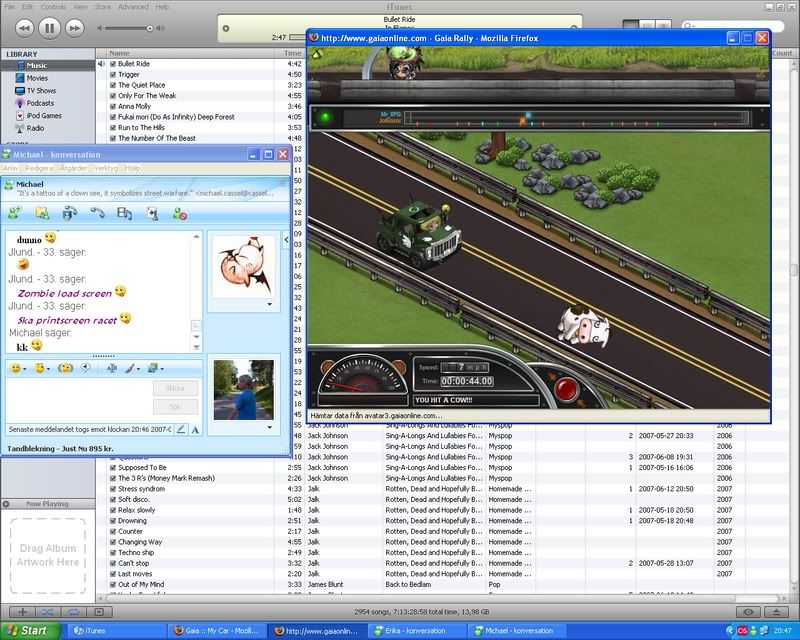Start a video call with Michael
Image resolution: width=800 pixels, height=640 pixels.
(69, 213)
